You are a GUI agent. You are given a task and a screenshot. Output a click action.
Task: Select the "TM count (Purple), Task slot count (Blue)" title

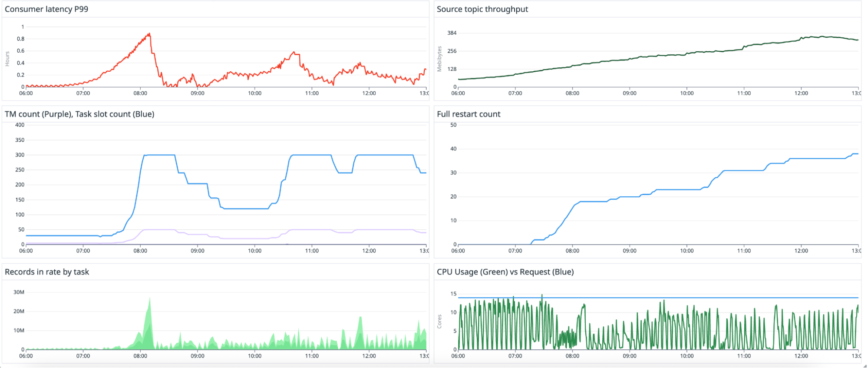[x=79, y=114]
